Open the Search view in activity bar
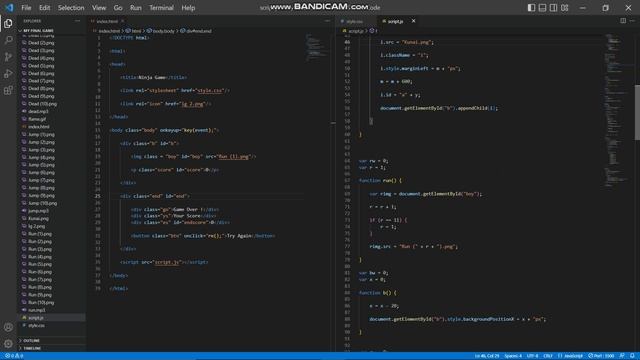The height and width of the screenshot is (360, 640). click(x=8, y=40)
